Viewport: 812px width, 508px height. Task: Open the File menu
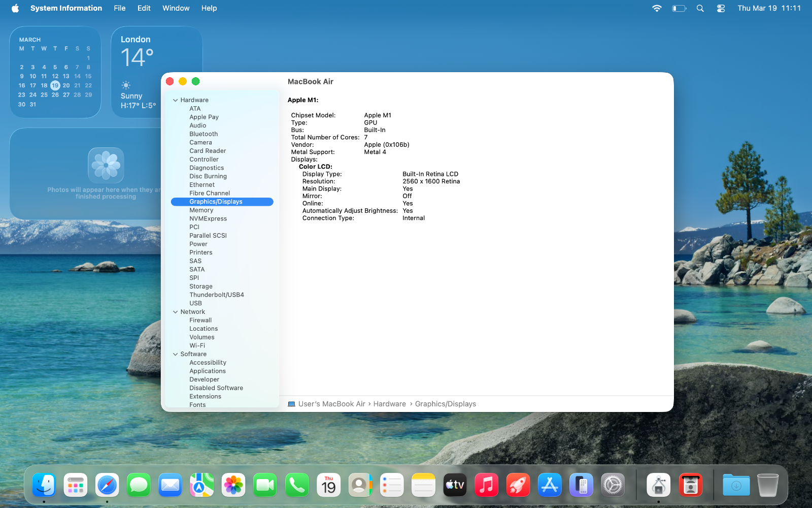120,8
